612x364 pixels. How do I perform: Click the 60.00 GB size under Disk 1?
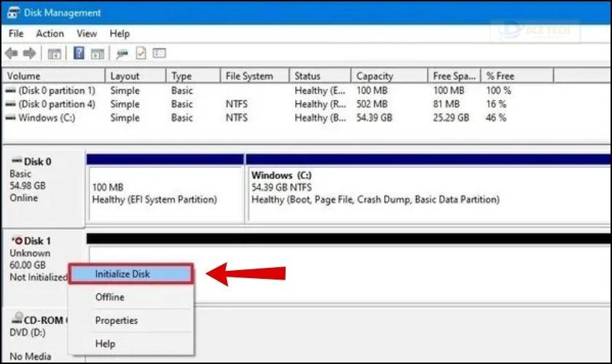(28, 265)
